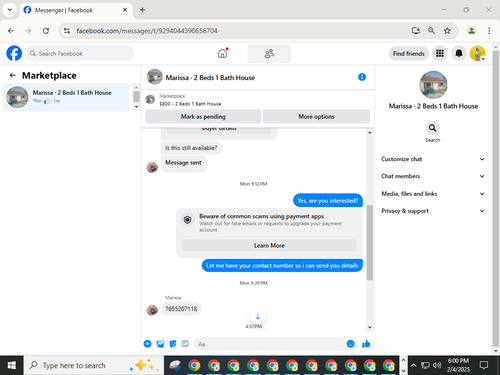Click taskbar search box

pyautogui.click(x=93, y=365)
